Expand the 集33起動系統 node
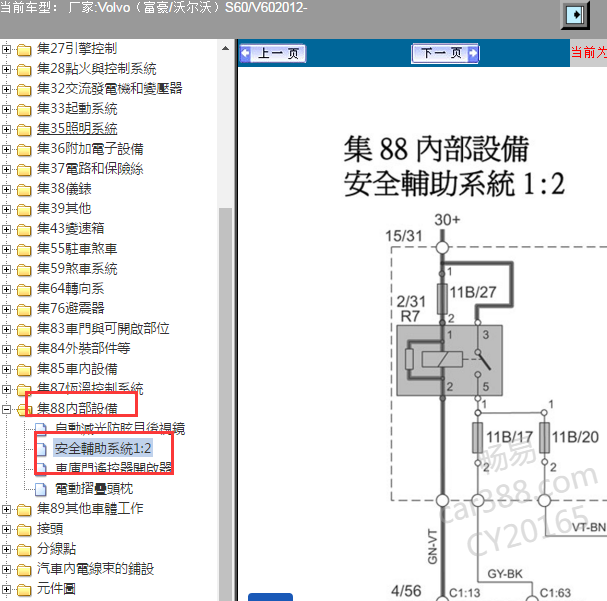 click(6, 109)
